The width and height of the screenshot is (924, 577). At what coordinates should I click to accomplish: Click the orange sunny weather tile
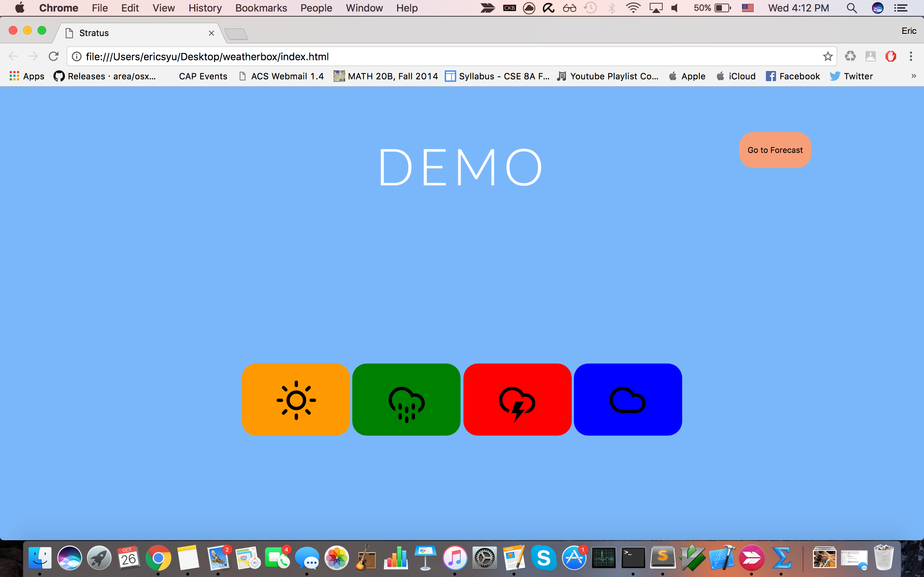(296, 399)
